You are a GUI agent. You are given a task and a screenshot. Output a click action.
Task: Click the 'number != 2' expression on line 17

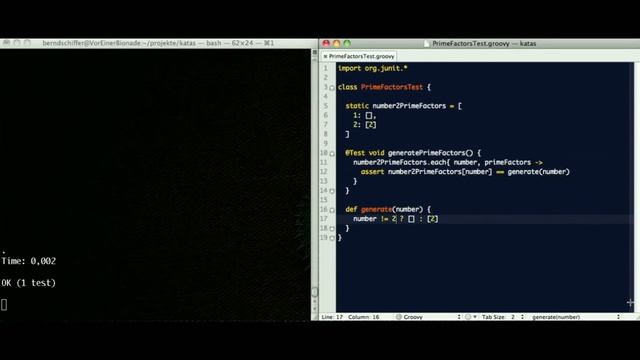[x=375, y=219]
